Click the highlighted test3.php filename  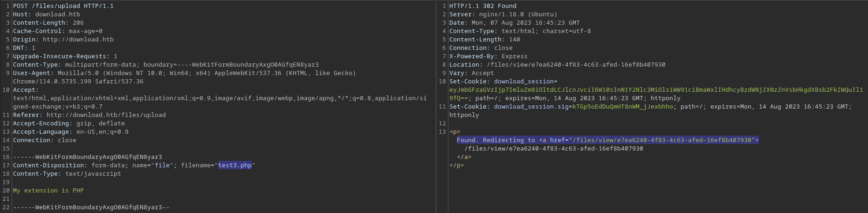[x=235, y=165]
